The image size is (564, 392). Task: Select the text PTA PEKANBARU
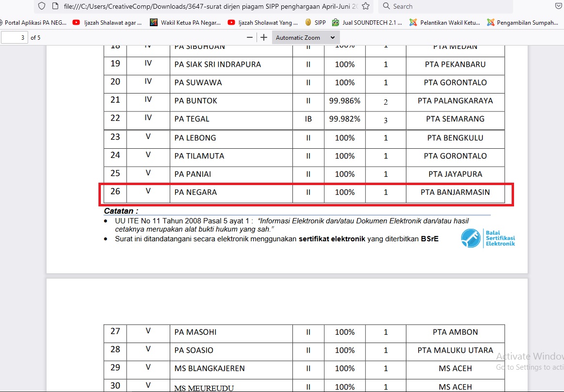coord(455,64)
